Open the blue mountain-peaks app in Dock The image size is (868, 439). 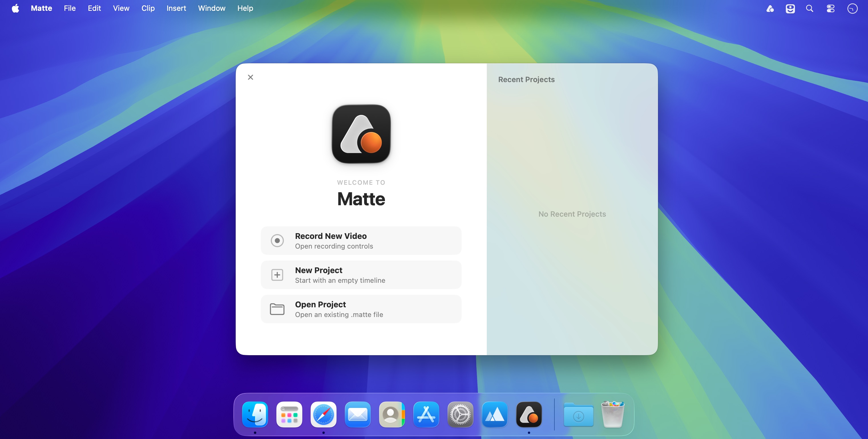tap(494, 414)
